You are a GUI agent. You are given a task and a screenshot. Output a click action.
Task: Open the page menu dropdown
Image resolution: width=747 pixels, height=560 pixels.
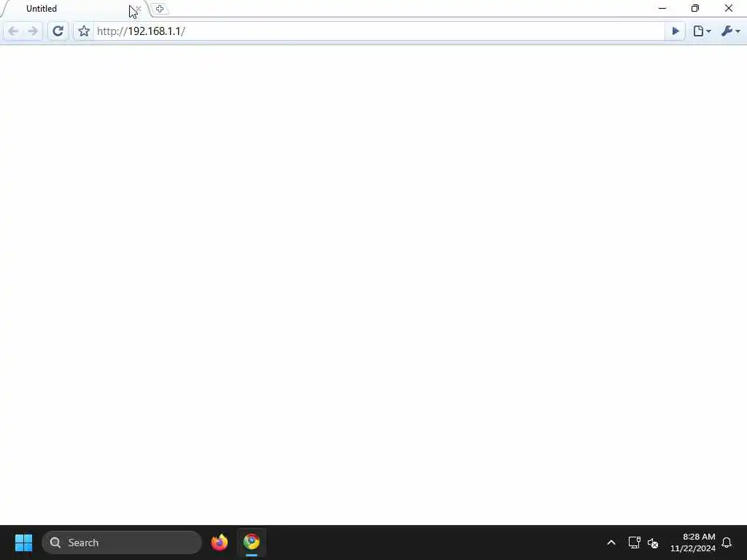coord(703,31)
